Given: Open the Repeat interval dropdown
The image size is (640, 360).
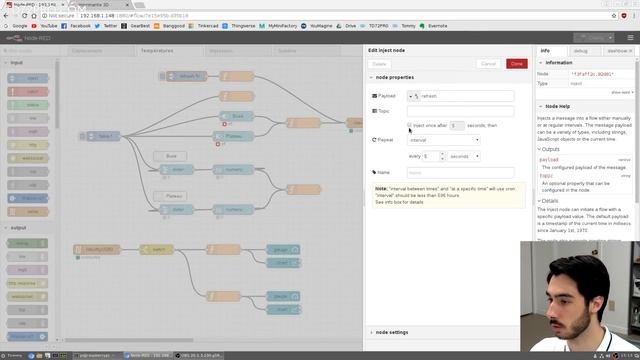Looking at the screenshot, I should [x=444, y=140].
